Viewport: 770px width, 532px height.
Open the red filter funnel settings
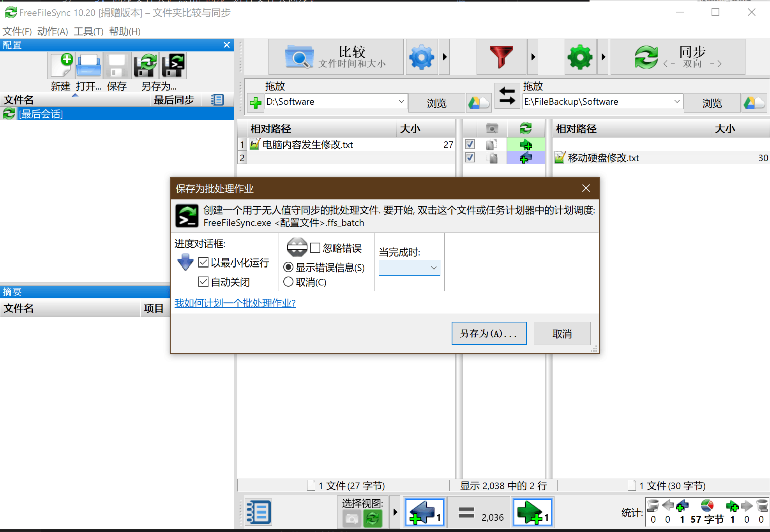coord(501,57)
